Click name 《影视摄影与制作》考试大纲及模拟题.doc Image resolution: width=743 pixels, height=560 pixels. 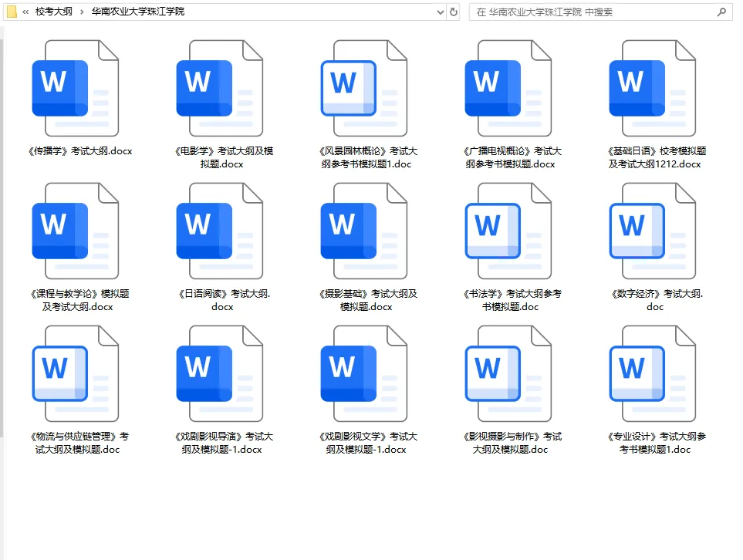tap(512, 443)
